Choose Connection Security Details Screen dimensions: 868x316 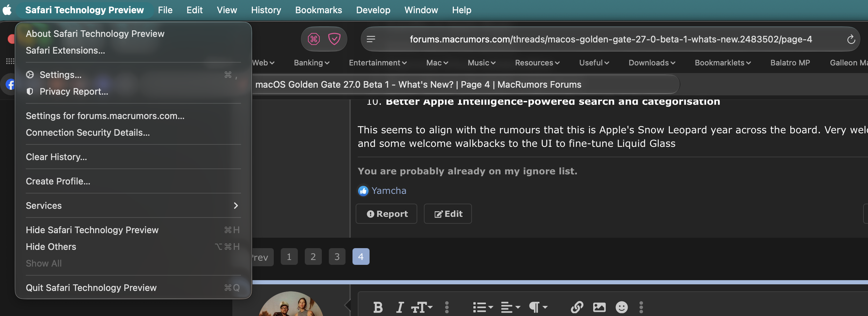click(133, 133)
